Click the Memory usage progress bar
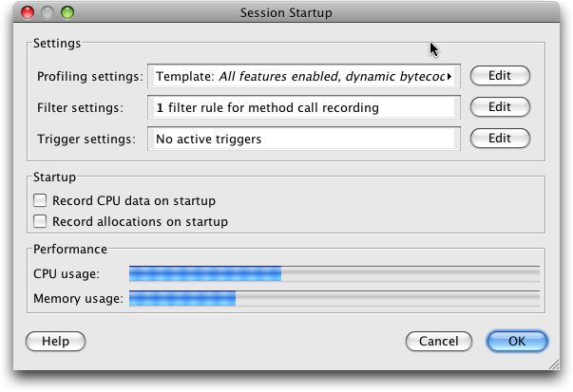 point(333,299)
